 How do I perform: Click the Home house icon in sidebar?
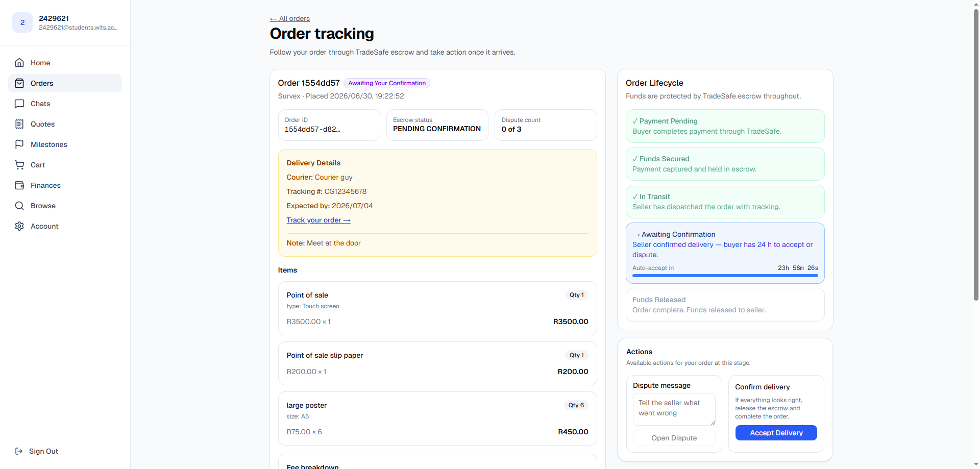19,63
